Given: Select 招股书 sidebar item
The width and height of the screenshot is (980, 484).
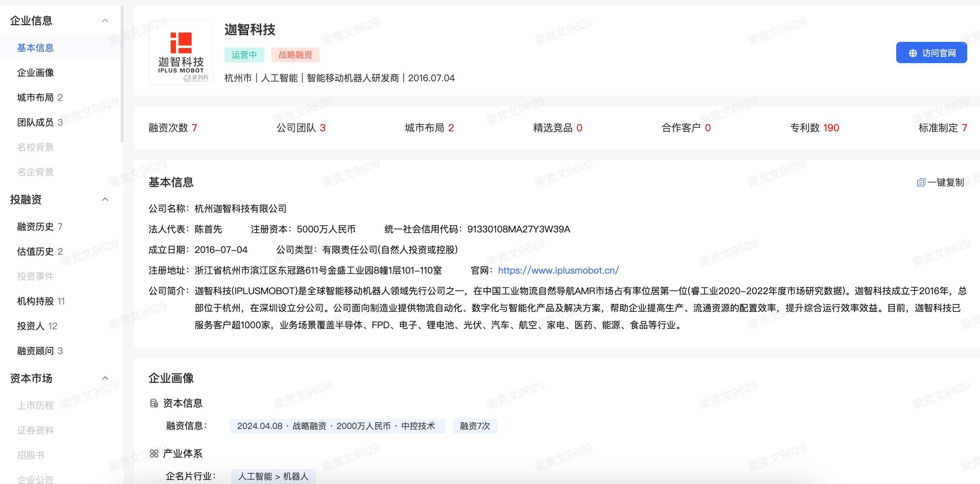Looking at the screenshot, I should pos(31,455).
